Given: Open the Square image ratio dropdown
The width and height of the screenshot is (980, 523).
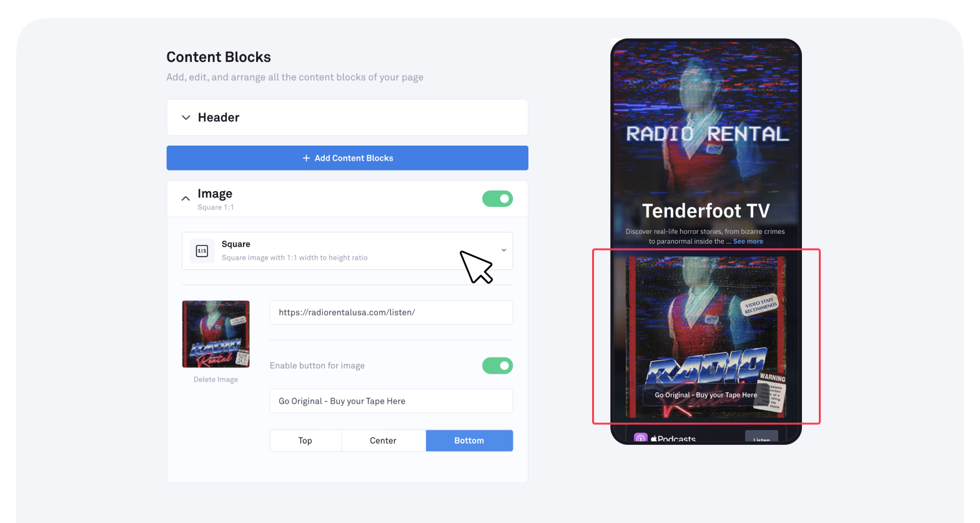Looking at the screenshot, I should point(347,251).
